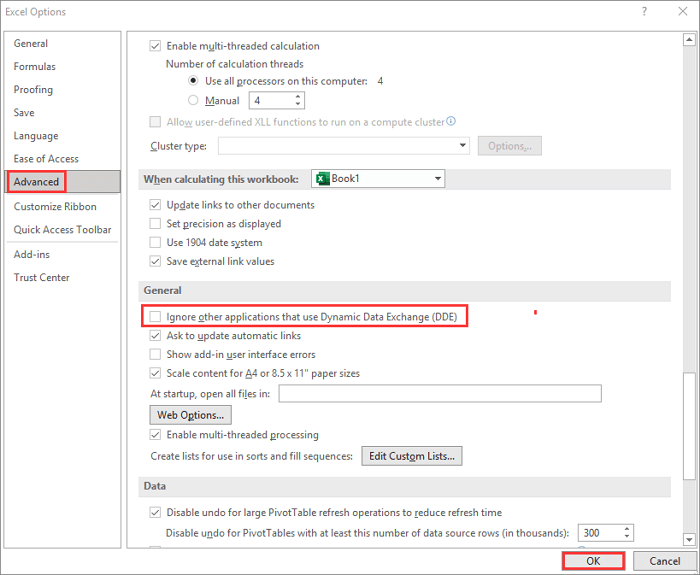Close the Excel Options dialog

683,12
